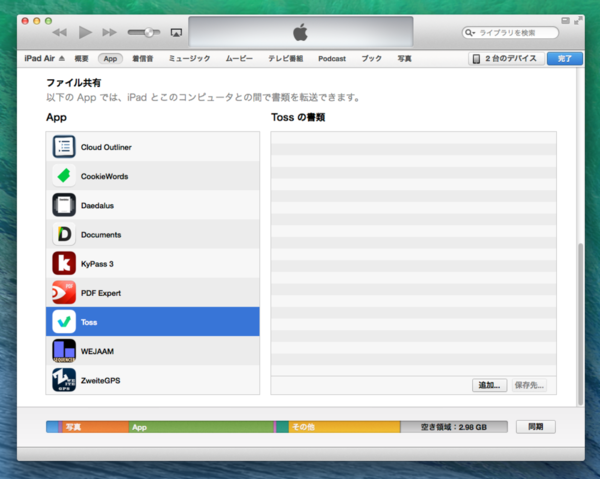This screenshot has width=600, height=479.
Task: Click the 2台のデバイス button
Action: pyautogui.click(x=506, y=59)
